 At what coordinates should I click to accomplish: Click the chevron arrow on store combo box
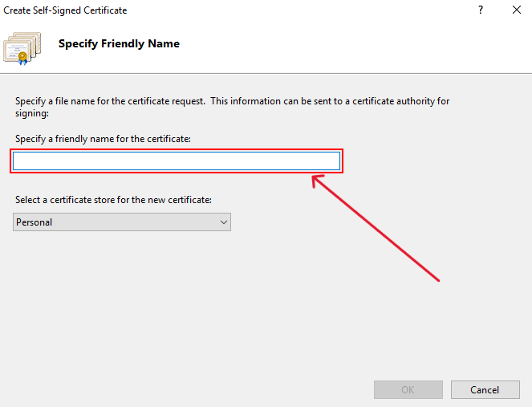(x=224, y=222)
